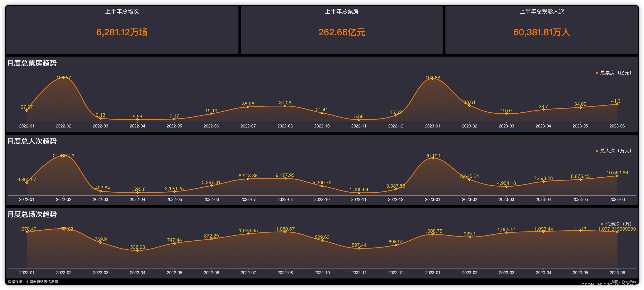Image resolution: width=644 pixels, height=290 pixels.
Task: Click the 5.56 data marker for 2022-04 box office
Action: click(x=137, y=120)
